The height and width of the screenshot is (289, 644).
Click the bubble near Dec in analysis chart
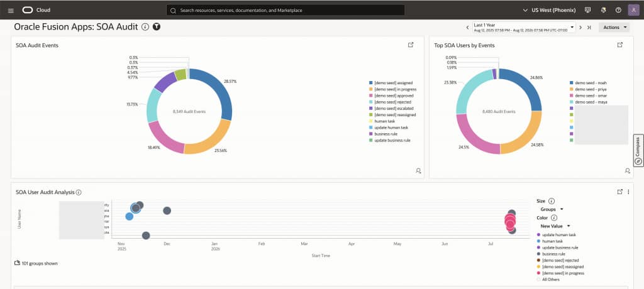tap(167, 210)
